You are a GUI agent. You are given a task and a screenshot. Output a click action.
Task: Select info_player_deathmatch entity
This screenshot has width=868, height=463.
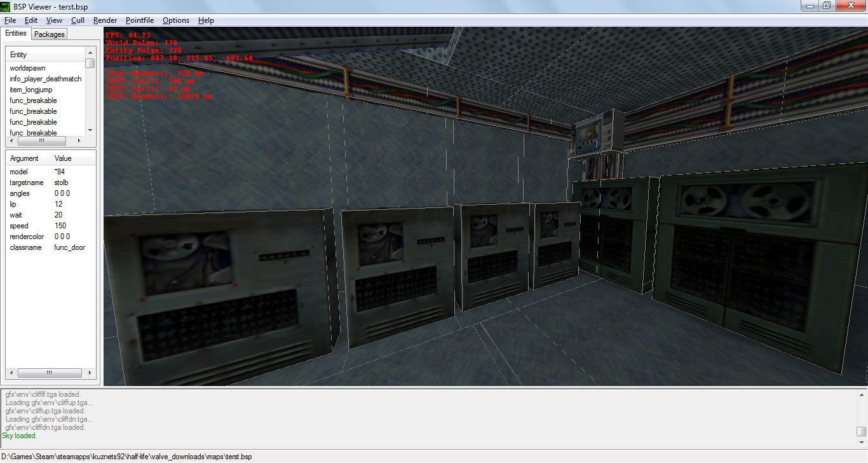(x=46, y=79)
